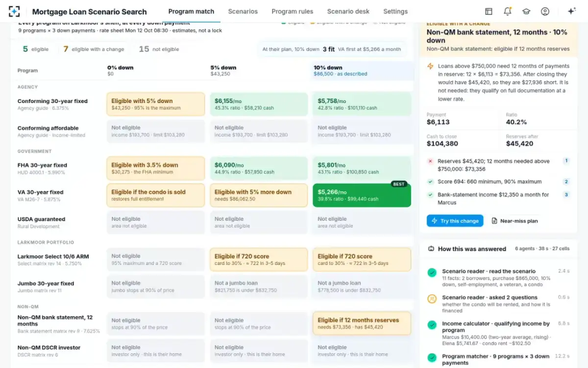Open the Program rules tab

[292, 11]
